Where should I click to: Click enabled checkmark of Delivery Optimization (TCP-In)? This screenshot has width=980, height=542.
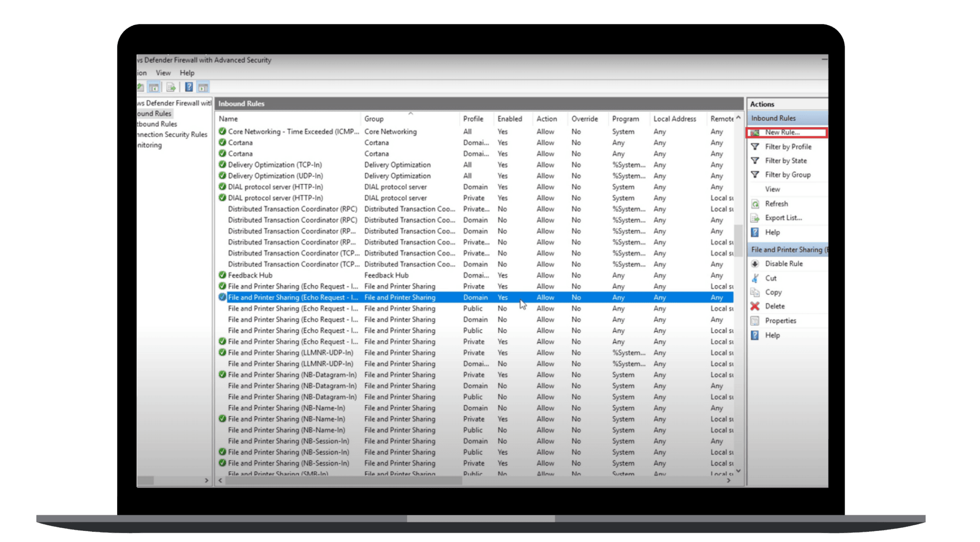(x=222, y=165)
